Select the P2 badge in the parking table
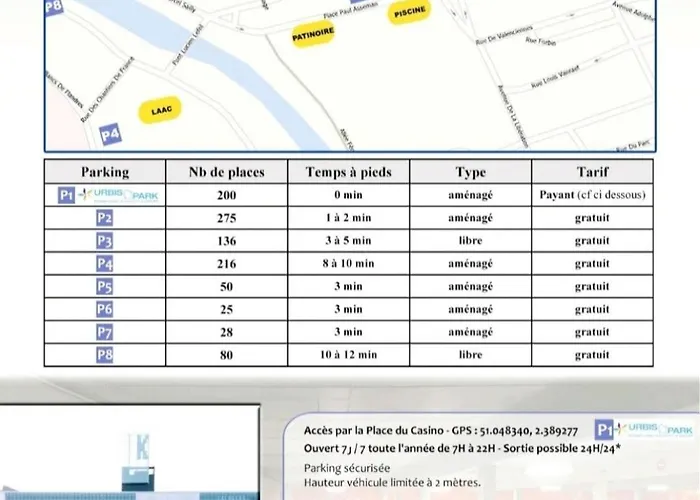Screen dimensions: 700x500 tap(104, 218)
